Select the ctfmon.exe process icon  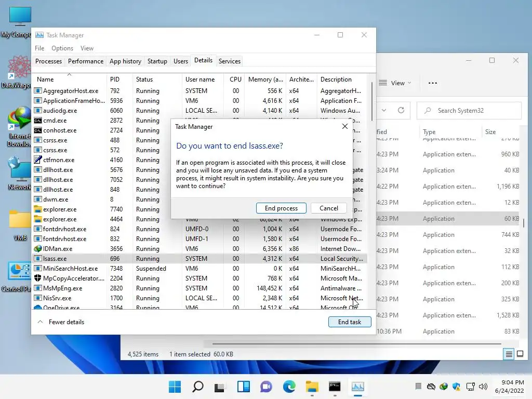[x=37, y=159]
